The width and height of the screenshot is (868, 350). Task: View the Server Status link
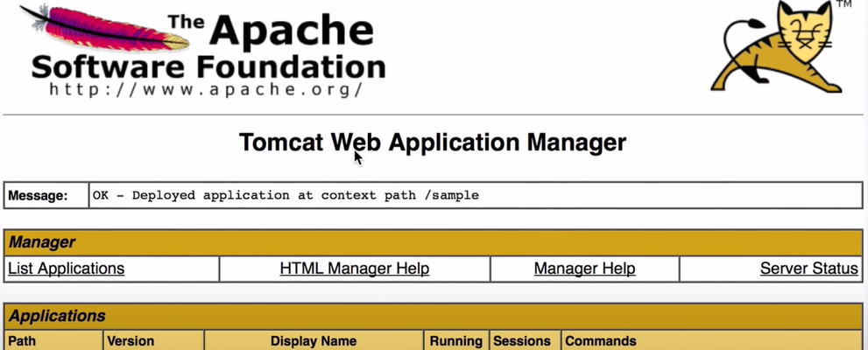tap(808, 269)
